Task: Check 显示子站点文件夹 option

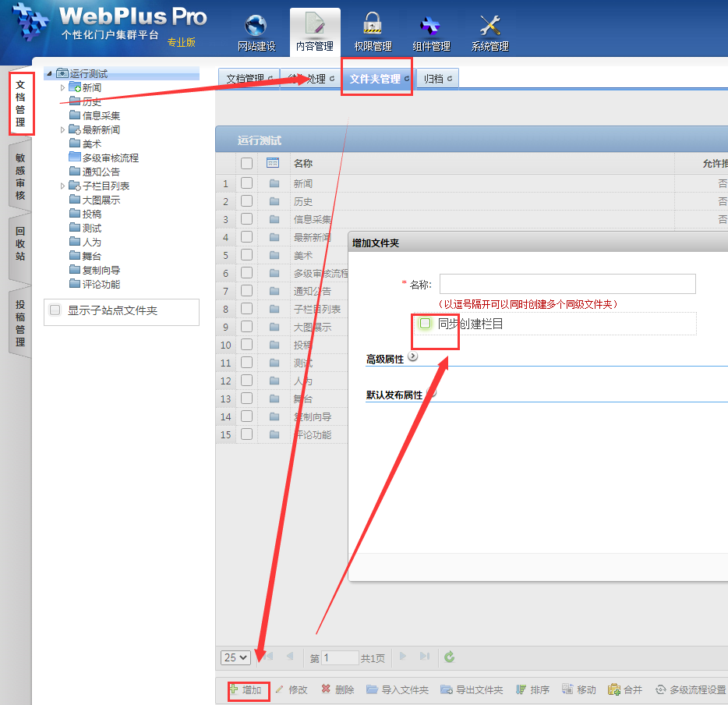Action: pos(55,310)
